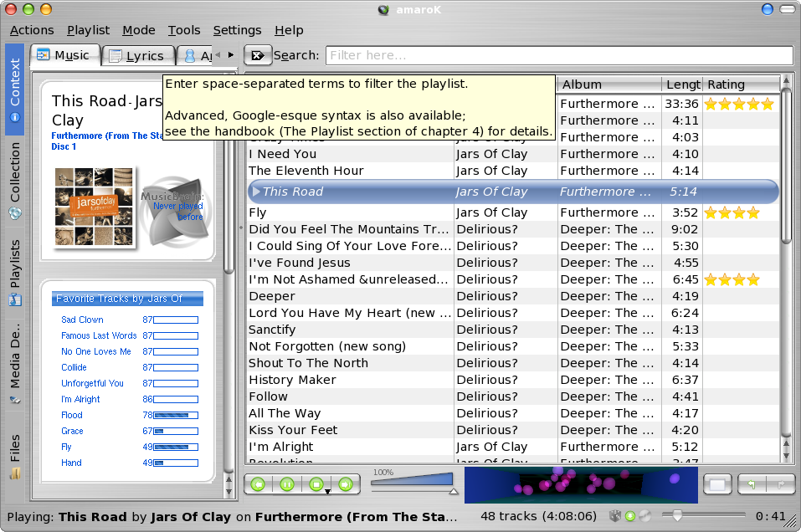
Task: Click the Jars of Clay album cover
Action: pyautogui.click(x=94, y=207)
